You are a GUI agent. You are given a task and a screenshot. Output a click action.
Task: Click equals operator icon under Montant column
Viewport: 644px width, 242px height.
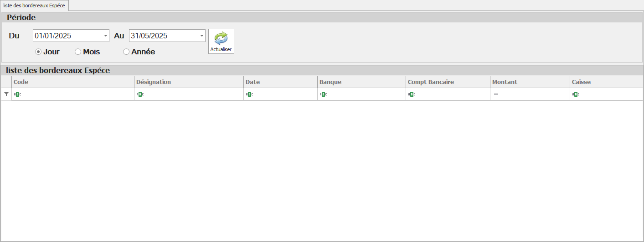click(x=496, y=95)
